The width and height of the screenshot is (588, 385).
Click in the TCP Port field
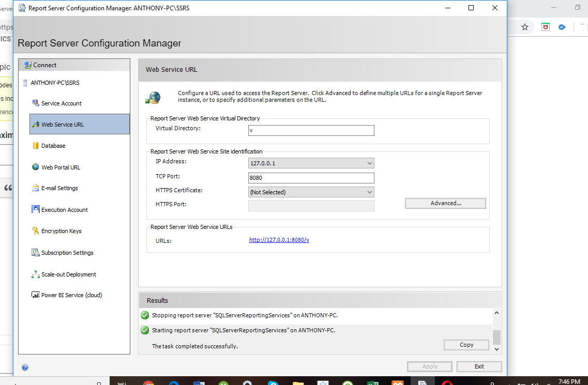pos(311,178)
